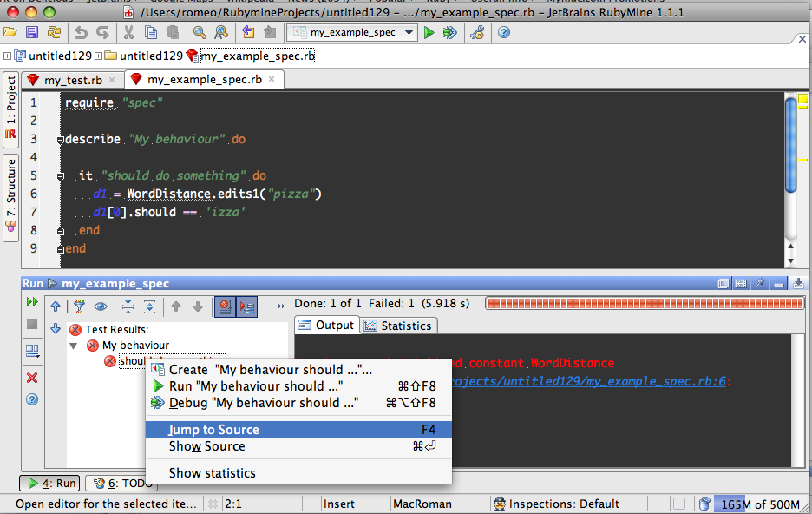812x514 pixels.
Task: Rerun tests with the double green arrow icon
Action: tap(32, 302)
